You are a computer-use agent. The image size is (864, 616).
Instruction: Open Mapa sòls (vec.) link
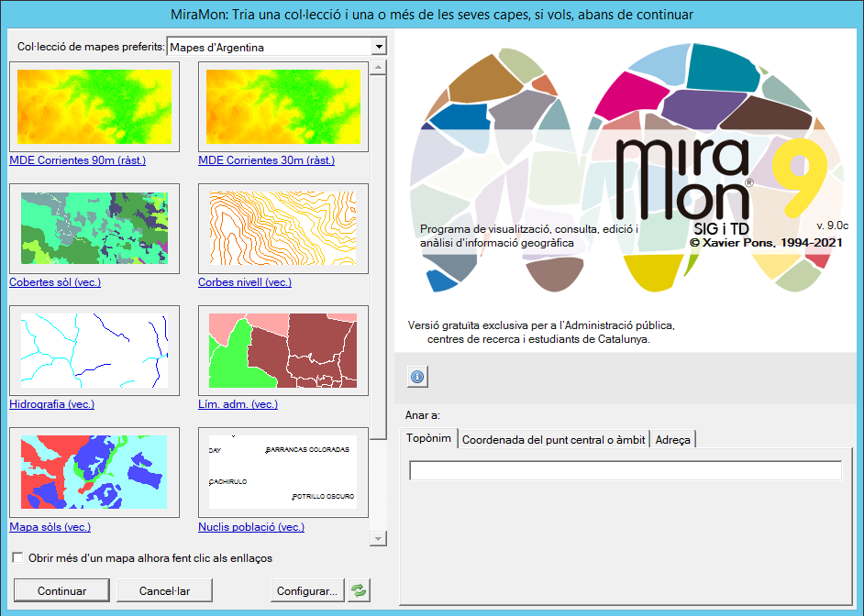[50, 527]
